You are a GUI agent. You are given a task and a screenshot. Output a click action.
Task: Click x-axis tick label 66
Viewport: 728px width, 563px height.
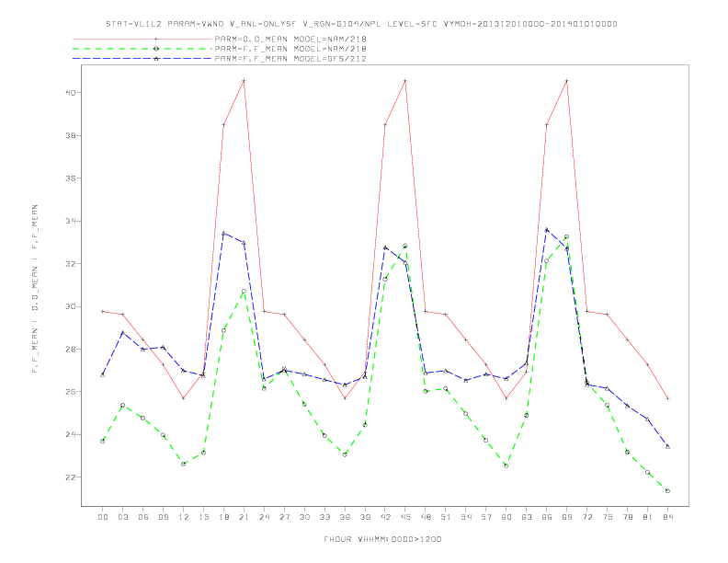pos(547,517)
